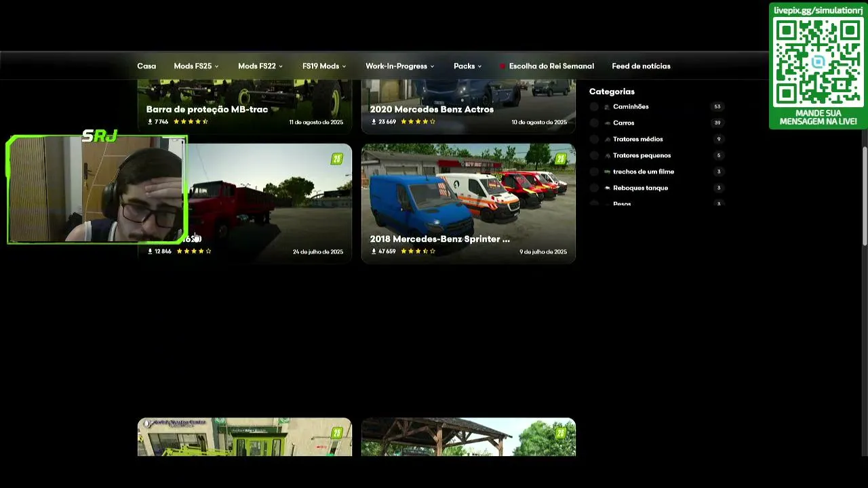The image size is (868, 488).
Task: Click the Caminhões category label
Action: coord(631,106)
